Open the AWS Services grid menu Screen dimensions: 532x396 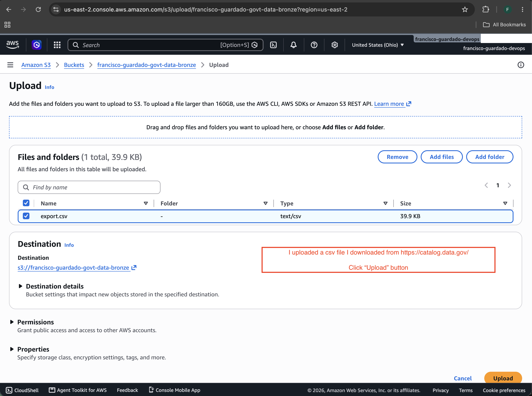(x=57, y=45)
